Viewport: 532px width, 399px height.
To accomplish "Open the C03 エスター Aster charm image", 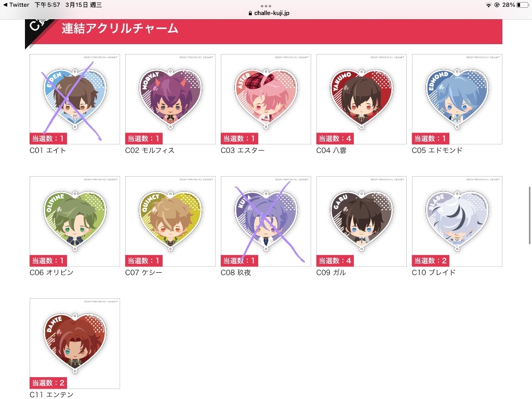I will (x=266, y=99).
